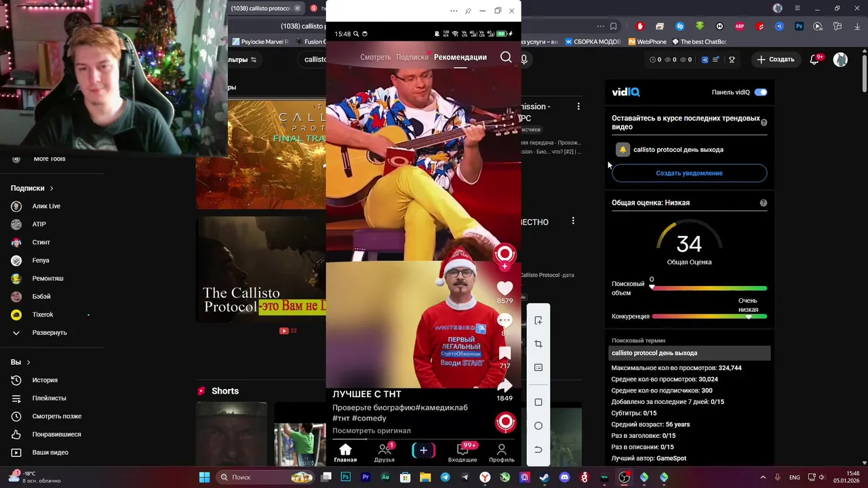Screen dimensions: 868x488
Task: Open options menu for the mission video result
Action: (578, 106)
